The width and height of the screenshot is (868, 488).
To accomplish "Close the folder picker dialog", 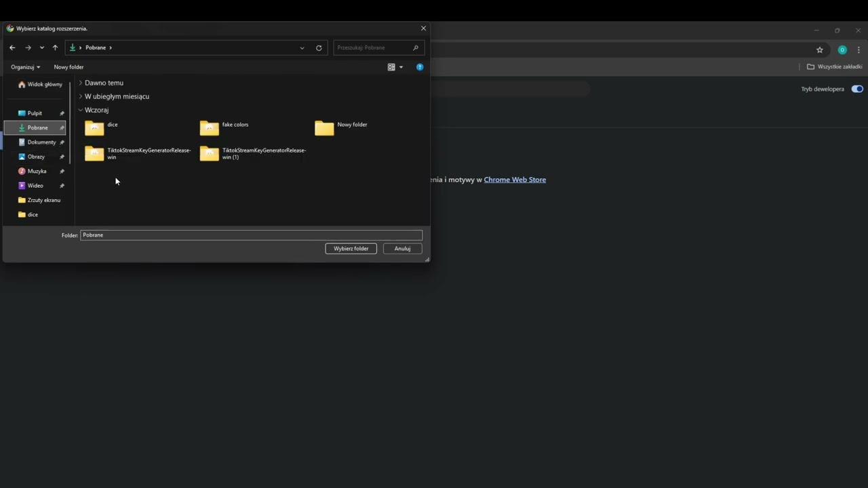I will (424, 28).
